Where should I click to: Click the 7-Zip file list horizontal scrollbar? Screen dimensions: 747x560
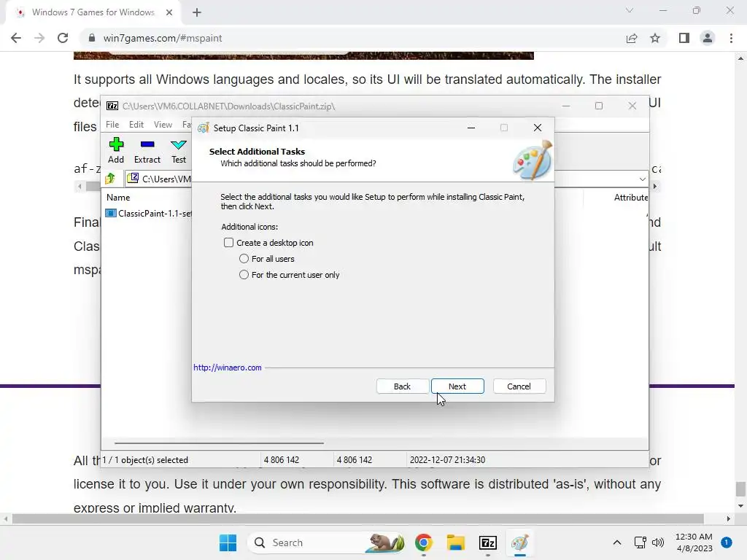tap(219, 443)
